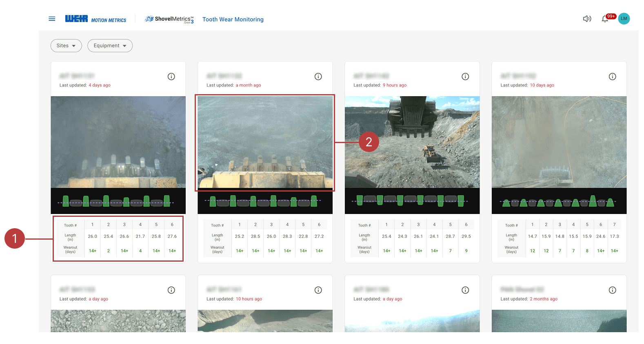Click wearout value 8 in 10 days ago card
Viewport: 644px width, 344px height.
click(x=587, y=251)
